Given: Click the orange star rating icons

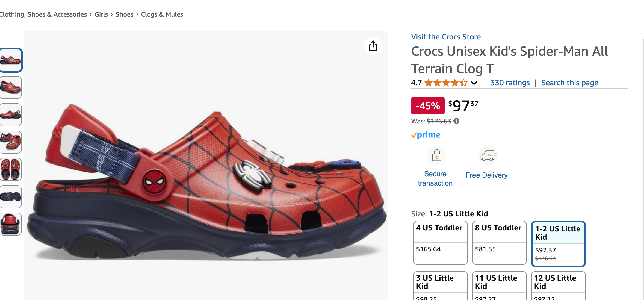Looking at the screenshot, I should click(446, 83).
